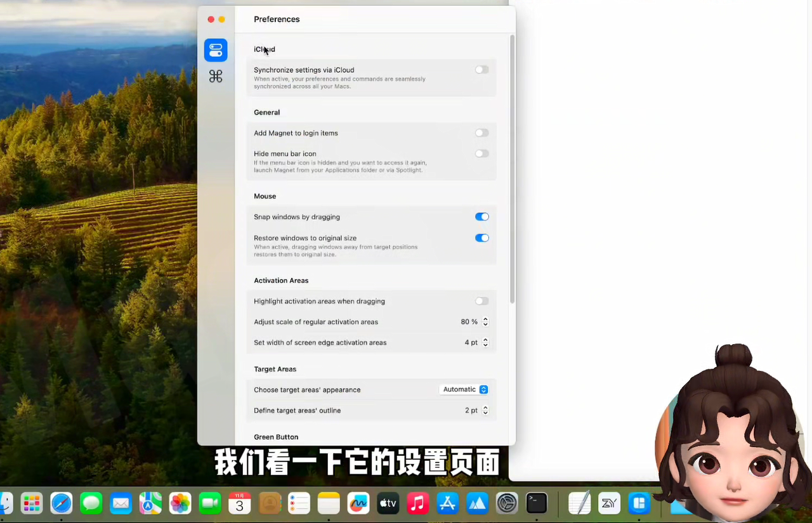Click the 4 pt width value

tap(471, 342)
